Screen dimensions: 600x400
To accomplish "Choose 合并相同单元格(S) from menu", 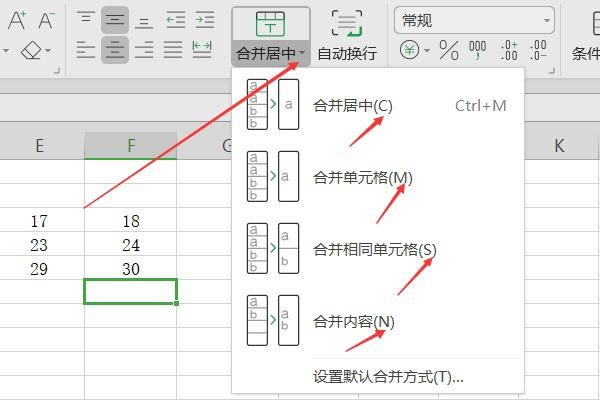I will pyautogui.click(x=374, y=248).
